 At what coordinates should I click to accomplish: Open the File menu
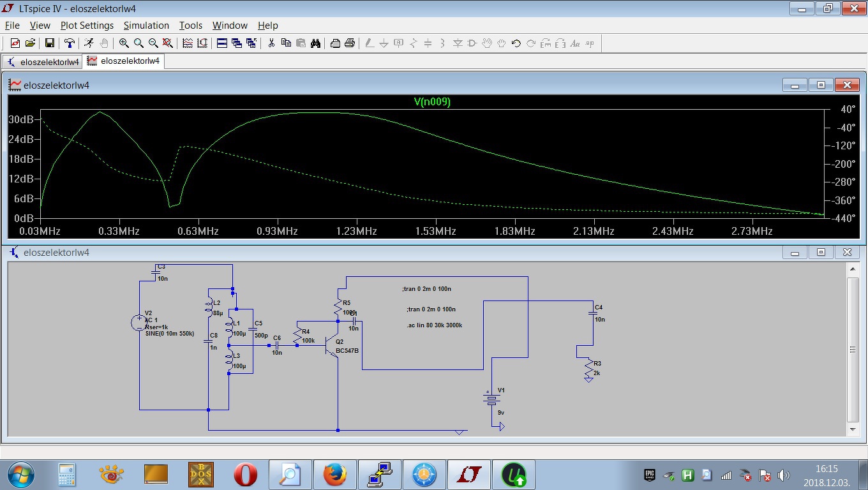[x=13, y=26]
